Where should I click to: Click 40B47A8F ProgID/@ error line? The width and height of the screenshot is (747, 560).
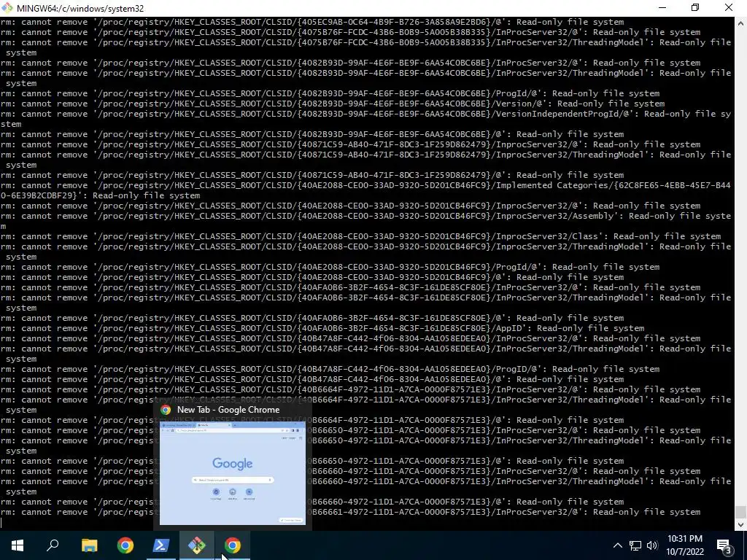[330, 369]
